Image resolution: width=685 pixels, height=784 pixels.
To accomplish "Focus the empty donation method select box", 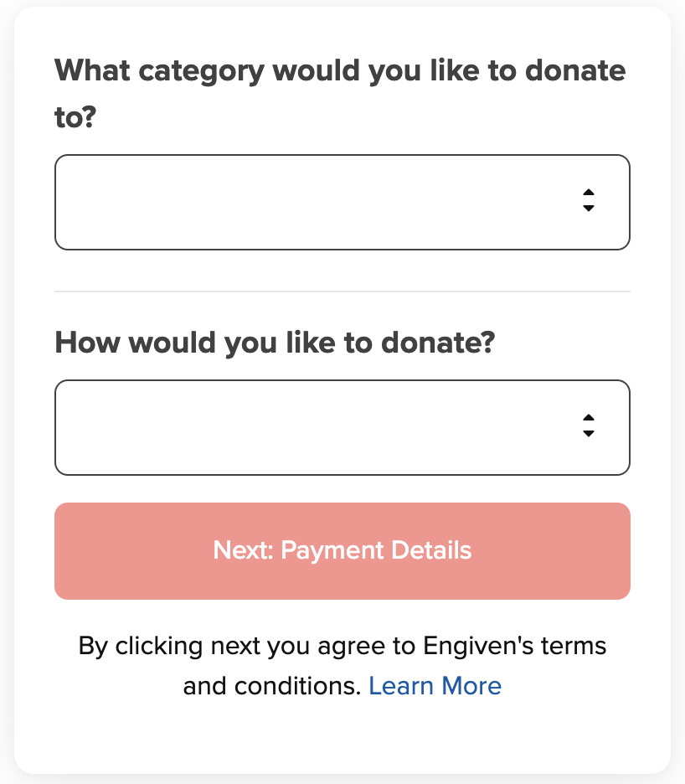I will coord(342,427).
